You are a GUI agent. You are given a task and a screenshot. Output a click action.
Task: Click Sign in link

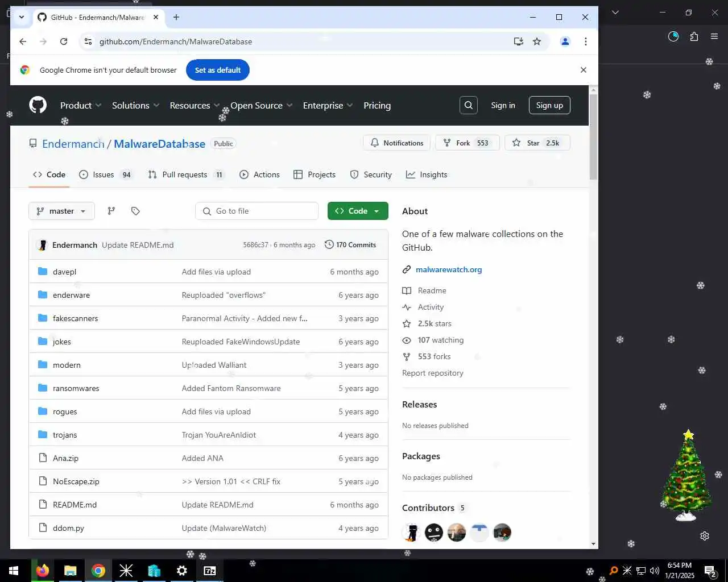[x=503, y=105]
